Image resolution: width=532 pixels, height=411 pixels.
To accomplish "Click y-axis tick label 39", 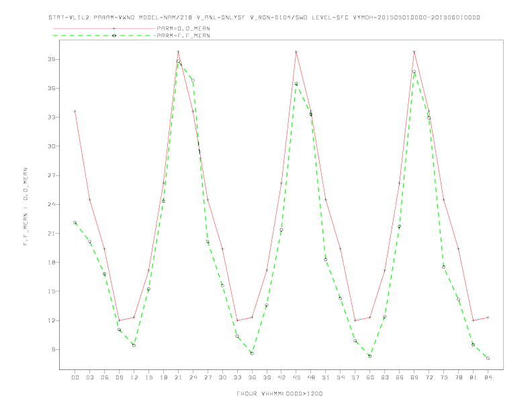I will point(51,59).
